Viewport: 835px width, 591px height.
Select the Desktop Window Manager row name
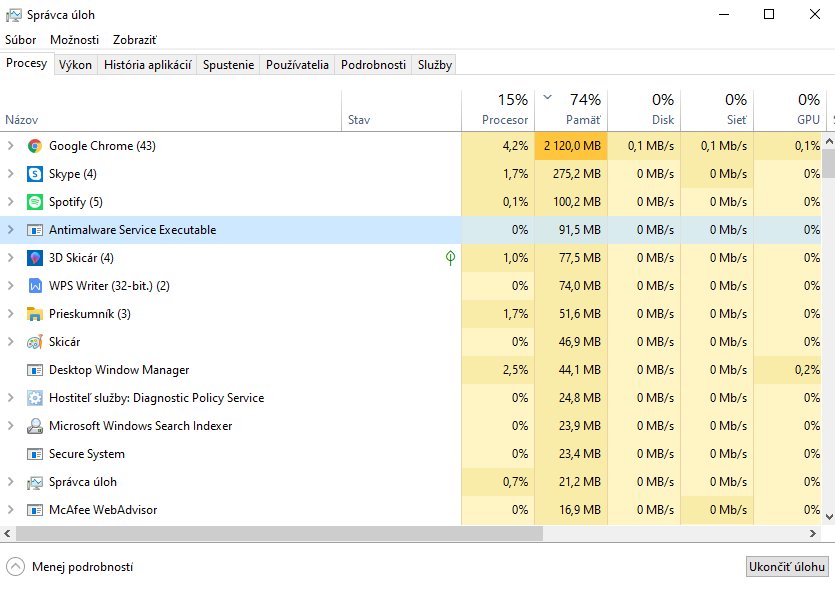[x=119, y=370]
